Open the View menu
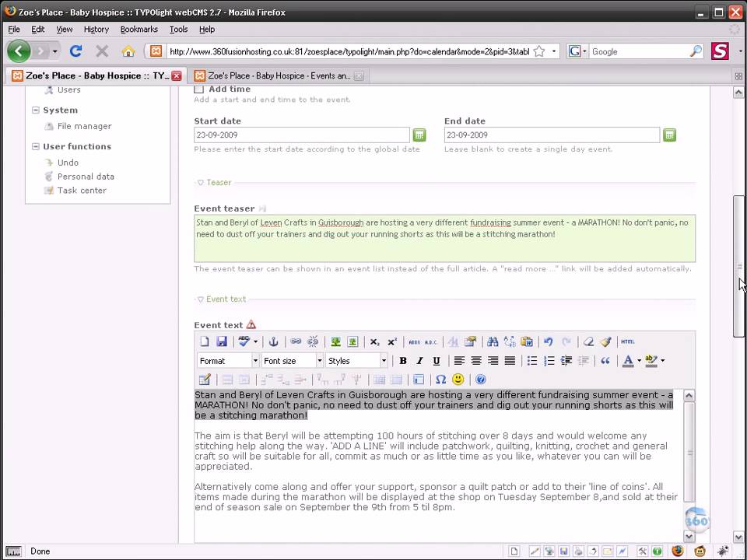Image resolution: width=747 pixels, height=560 pixels. pos(65,29)
